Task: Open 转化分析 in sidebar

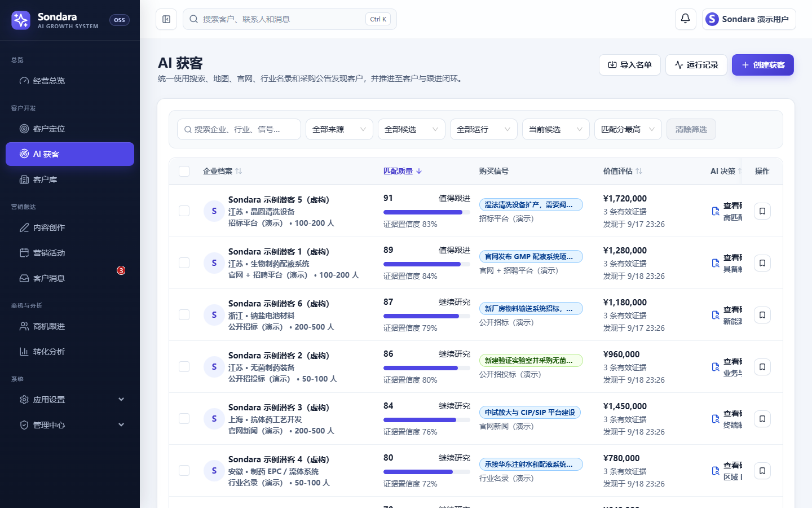Action: coord(70,352)
